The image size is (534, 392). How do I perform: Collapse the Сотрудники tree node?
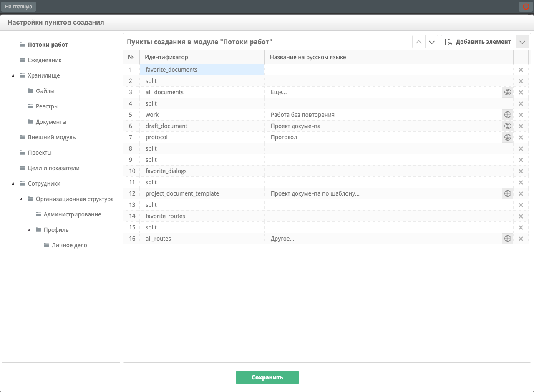[13, 183]
